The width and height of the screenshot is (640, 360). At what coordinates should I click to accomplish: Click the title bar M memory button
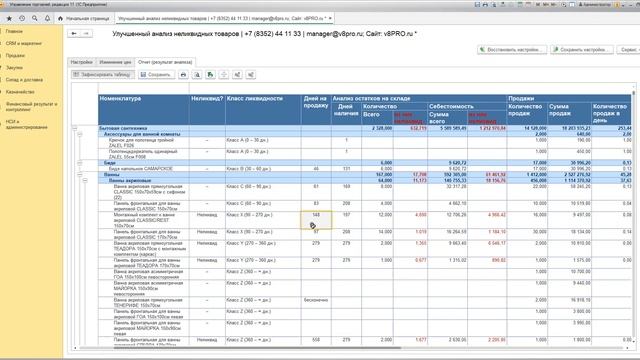coord(538,4)
